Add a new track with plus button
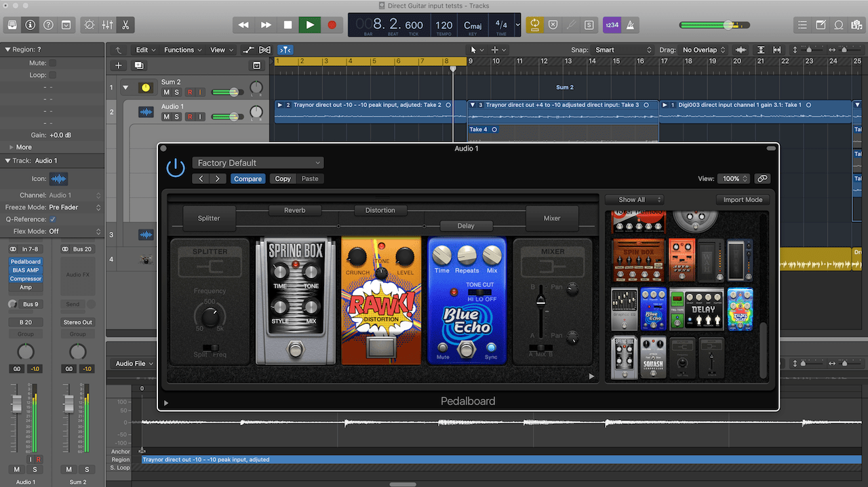The image size is (868, 487). (x=119, y=65)
